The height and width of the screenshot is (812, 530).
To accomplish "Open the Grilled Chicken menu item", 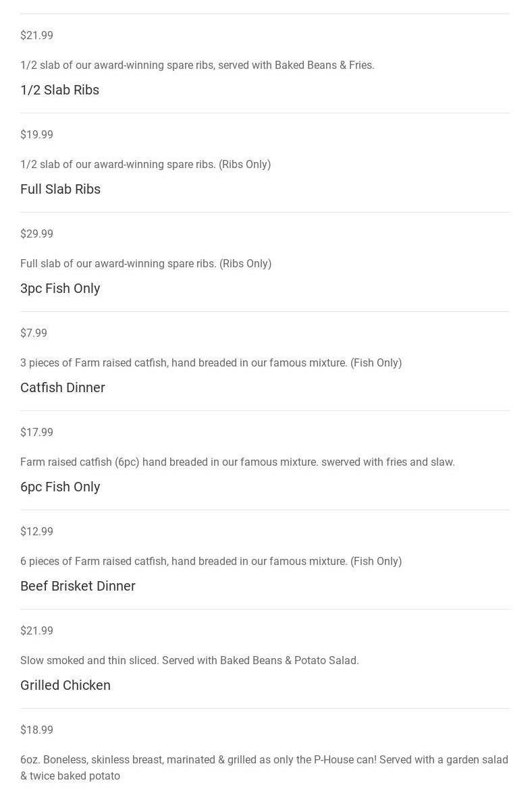I will (x=65, y=685).
